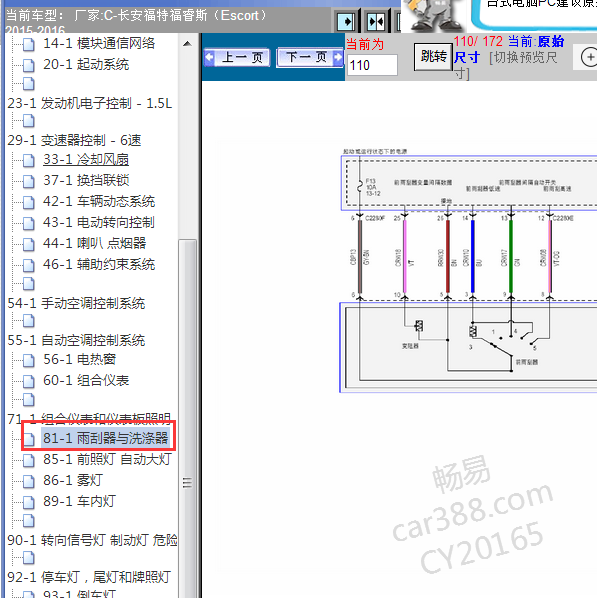Click the page icon beside 56-1 电热窗
The width and height of the screenshot is (597, 598).
29,360
